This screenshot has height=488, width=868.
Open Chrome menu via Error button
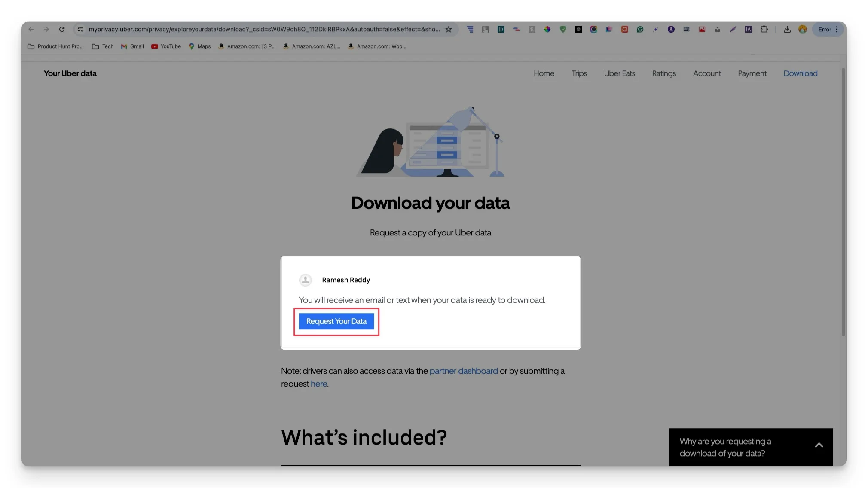pyautogui.click(x=828, y=29)
